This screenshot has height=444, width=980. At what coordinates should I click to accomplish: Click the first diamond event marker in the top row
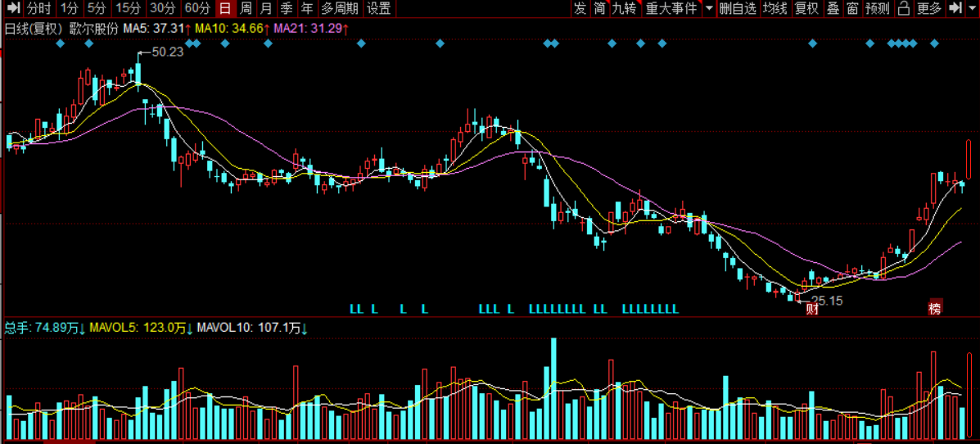(60, 43)
